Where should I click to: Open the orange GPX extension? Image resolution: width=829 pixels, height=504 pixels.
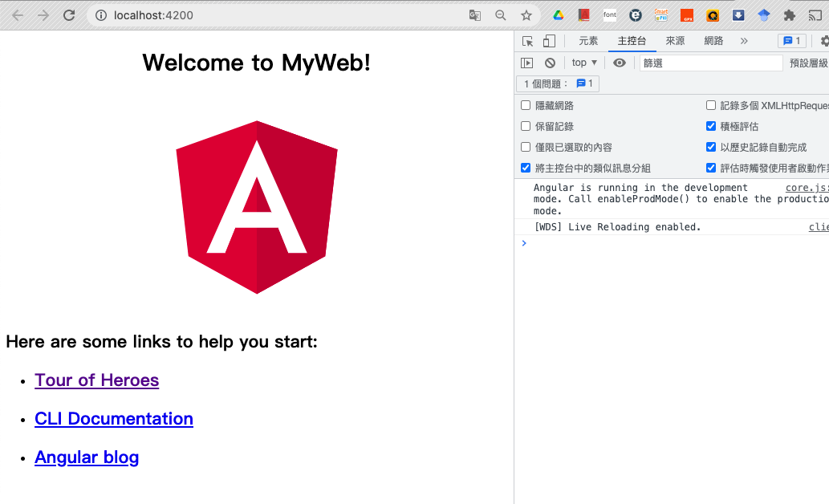(687, 15)
